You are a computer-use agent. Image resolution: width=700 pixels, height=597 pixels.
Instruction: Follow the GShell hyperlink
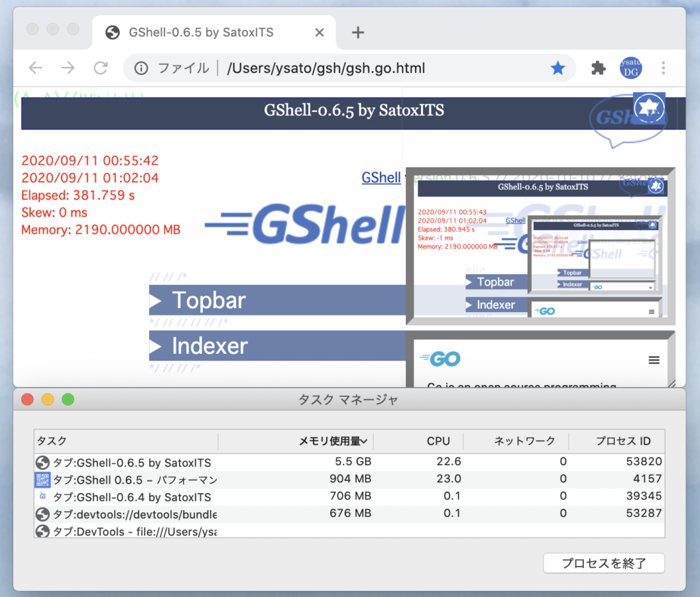[x=381, y=178]
